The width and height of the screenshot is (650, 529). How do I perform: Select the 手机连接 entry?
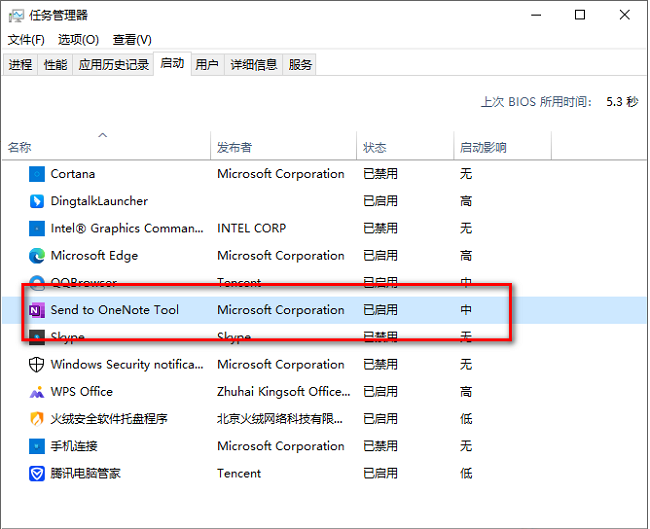pyautogui.click(x=74, y=446)
